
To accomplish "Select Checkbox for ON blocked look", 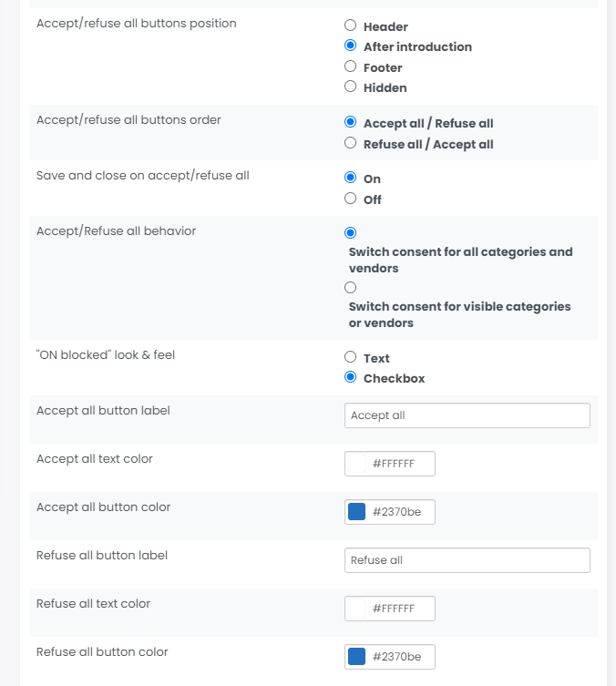I will (351, 377).
